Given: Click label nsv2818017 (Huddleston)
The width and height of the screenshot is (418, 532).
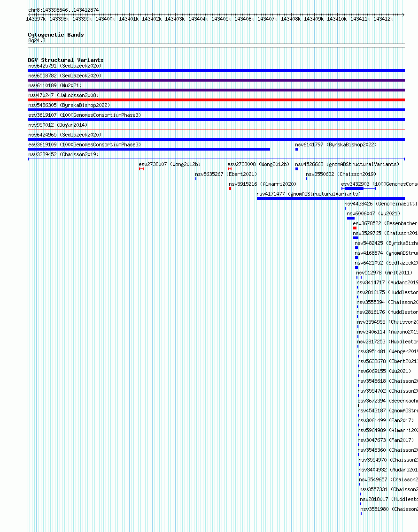Looking at the screenshot, I should click(x=389, y=499).
